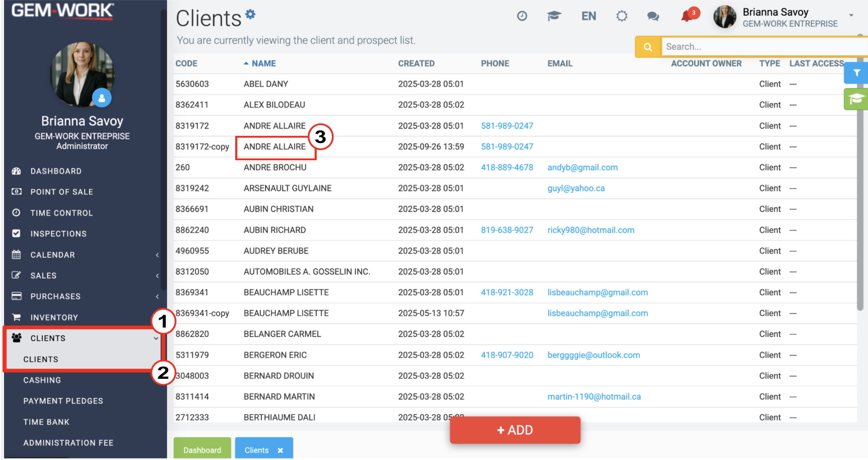Image resolution: width=868 pixels, height=460 pixels.
Task: Switch language using the EN toggle
Action: point(589,16)
